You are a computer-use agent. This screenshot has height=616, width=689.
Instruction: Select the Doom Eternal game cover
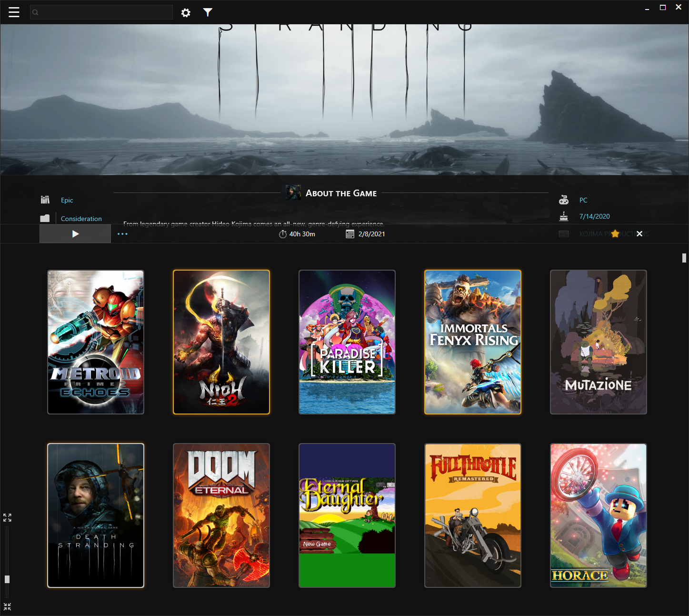[221, 515]
